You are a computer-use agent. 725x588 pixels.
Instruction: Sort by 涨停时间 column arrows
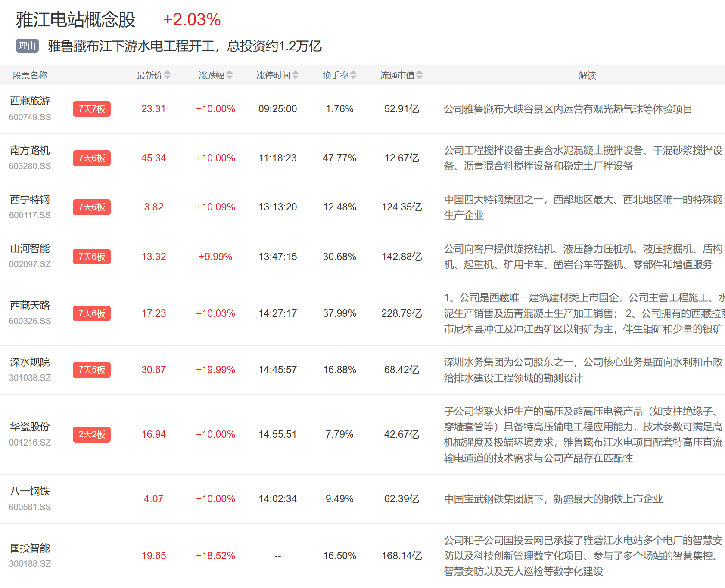(295, 75)
